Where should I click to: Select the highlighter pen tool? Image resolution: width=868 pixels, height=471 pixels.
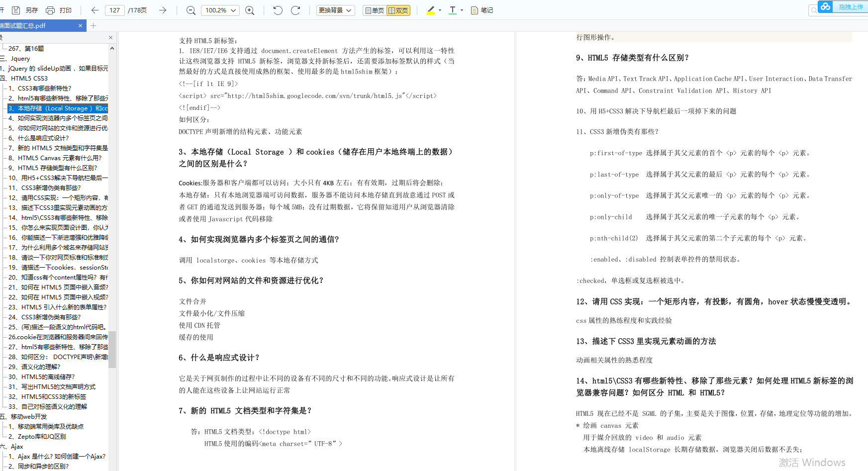click(x=430, y=10)
